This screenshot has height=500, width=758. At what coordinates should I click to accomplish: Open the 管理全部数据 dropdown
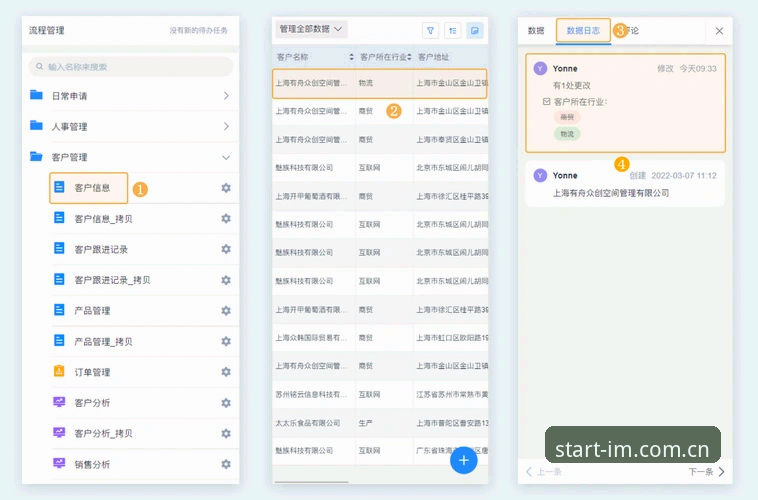click(x=311, y=29)
